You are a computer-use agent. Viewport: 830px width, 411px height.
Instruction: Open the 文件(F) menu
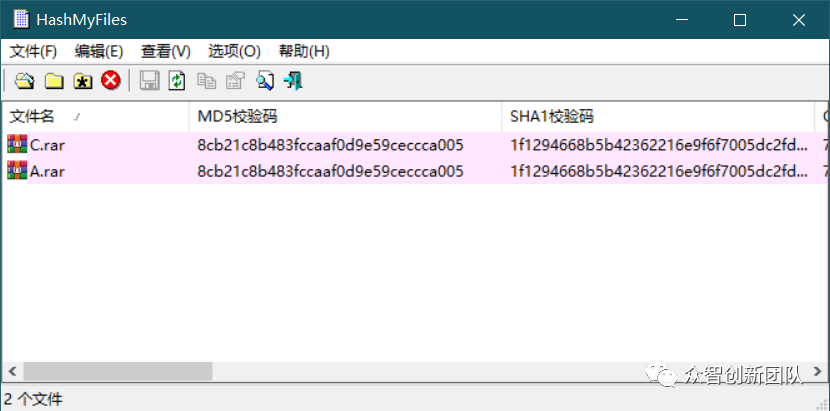tap(33, 52)
